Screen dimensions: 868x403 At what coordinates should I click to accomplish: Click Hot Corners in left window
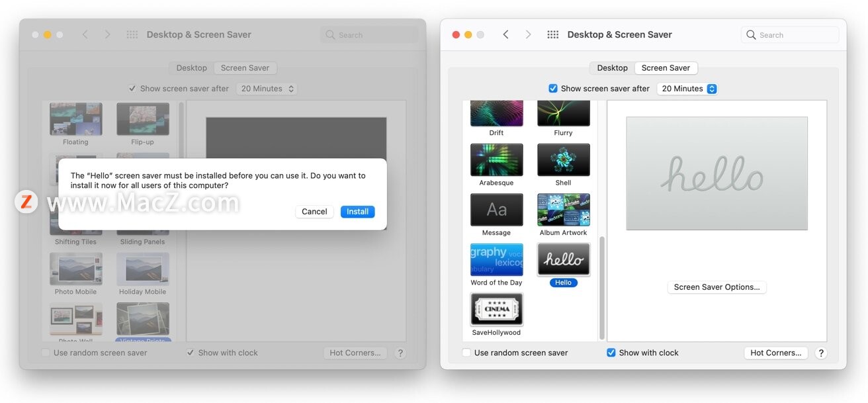355,353
